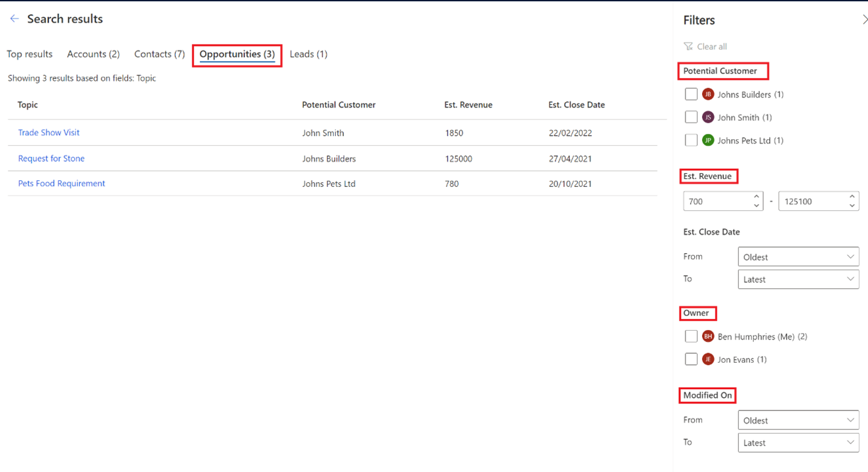868x472 pixels.
Task: Open Modified On To dropdown
Action: pyautogui.click(x=798, y=443)
